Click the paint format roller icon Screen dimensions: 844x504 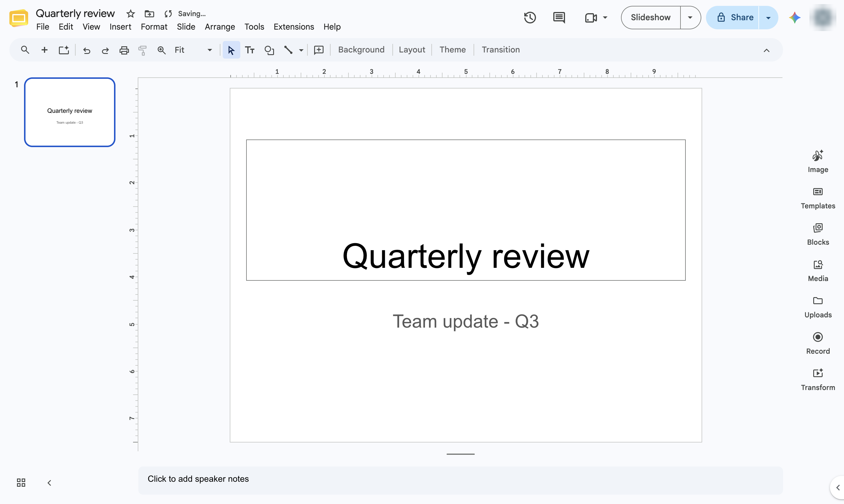pos(143,50)
